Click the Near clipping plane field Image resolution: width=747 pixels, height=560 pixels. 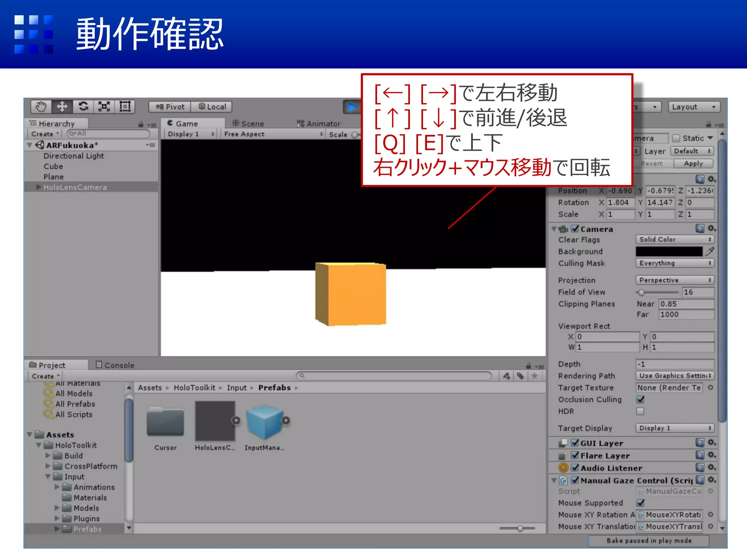point(686,304)
